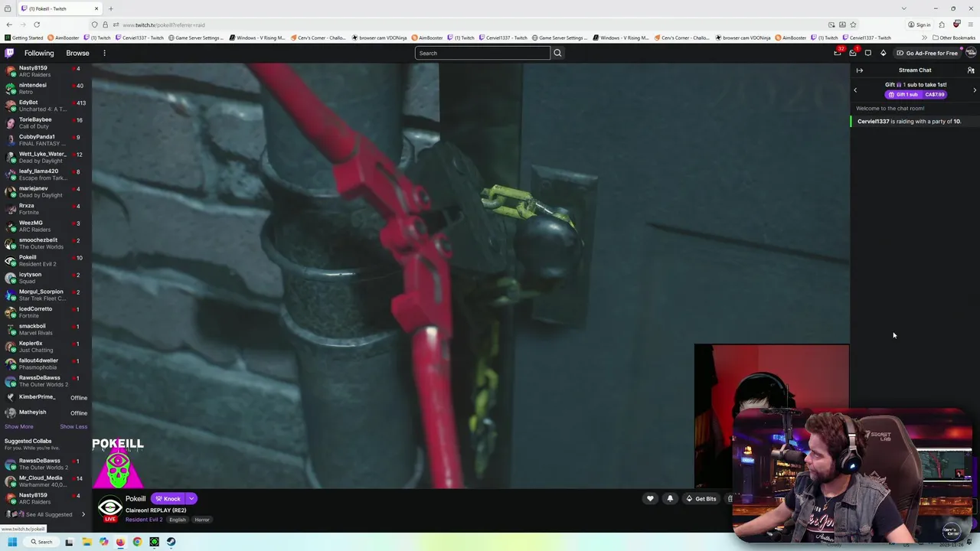Open first AimBooster bookmark
Viewport: 980px width, 551px height.
pos(64,37)
